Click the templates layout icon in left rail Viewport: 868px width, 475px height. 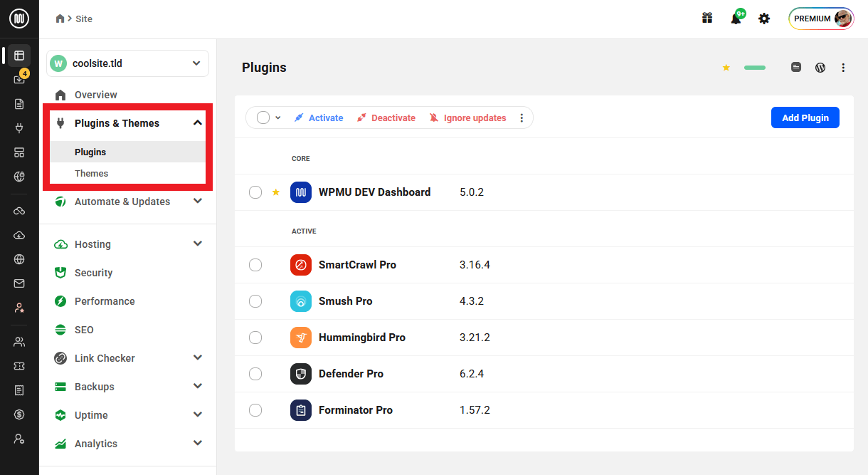coord(19,153)
